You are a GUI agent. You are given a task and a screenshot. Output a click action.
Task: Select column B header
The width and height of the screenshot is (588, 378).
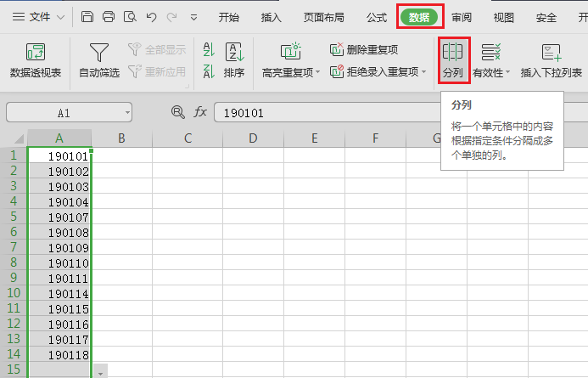121,138
